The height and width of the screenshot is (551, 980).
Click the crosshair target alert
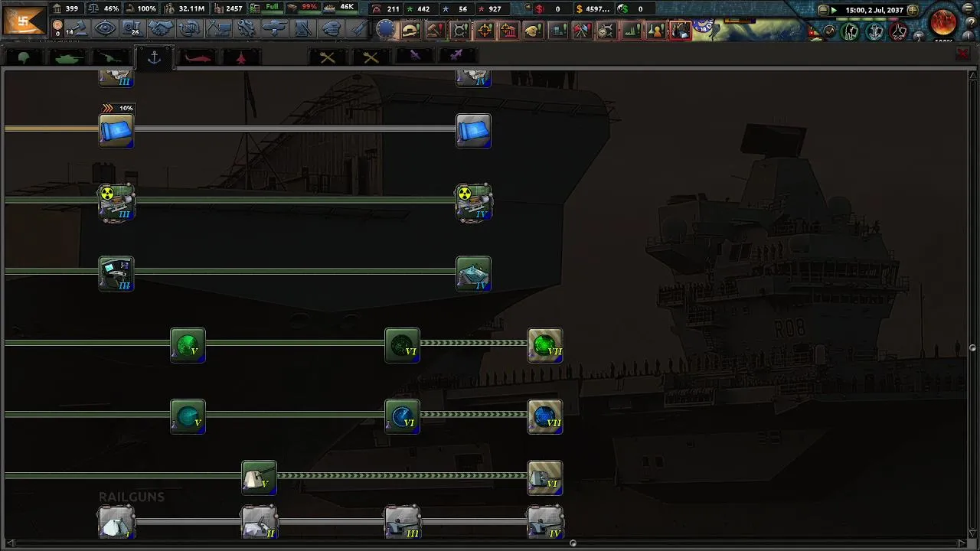pos(485,31)
